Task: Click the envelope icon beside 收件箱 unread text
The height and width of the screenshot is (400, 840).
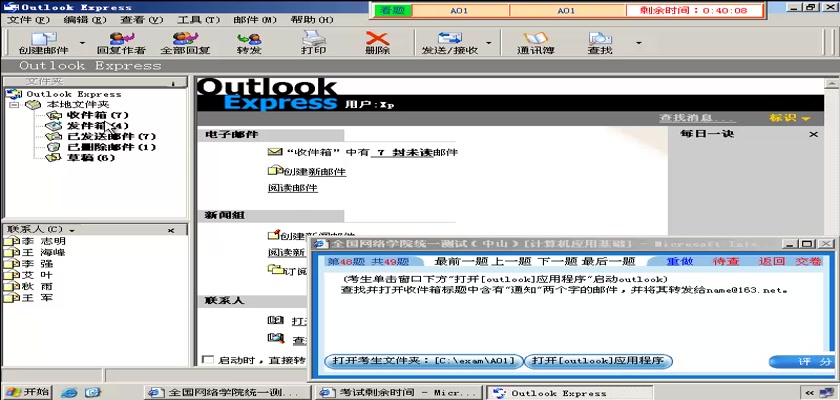Action: click(x=275, y=152)
